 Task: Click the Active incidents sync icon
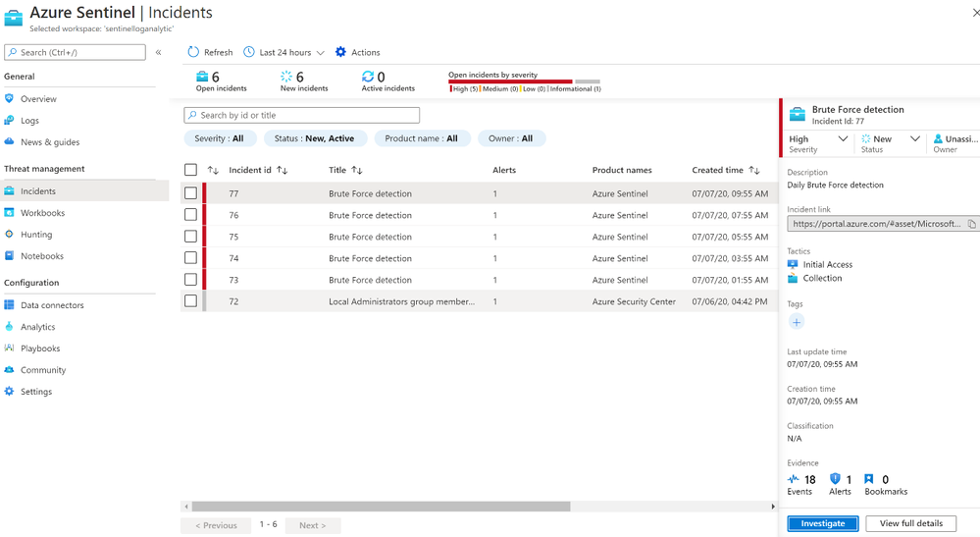[x=368, y=77]
